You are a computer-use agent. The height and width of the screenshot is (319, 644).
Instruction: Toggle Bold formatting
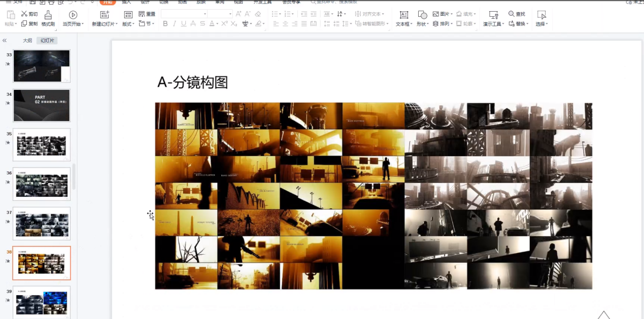[x=165, y=24]
